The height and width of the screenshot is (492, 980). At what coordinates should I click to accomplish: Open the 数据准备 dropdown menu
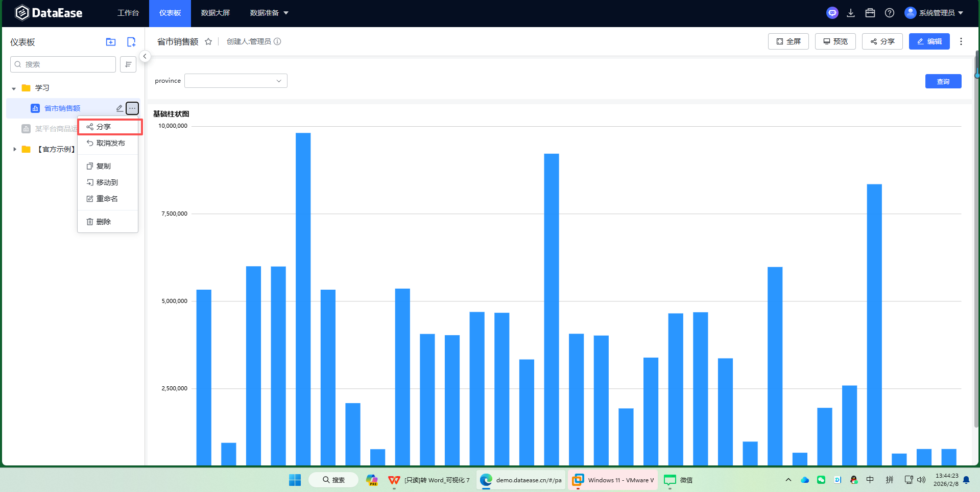point(269,13)
